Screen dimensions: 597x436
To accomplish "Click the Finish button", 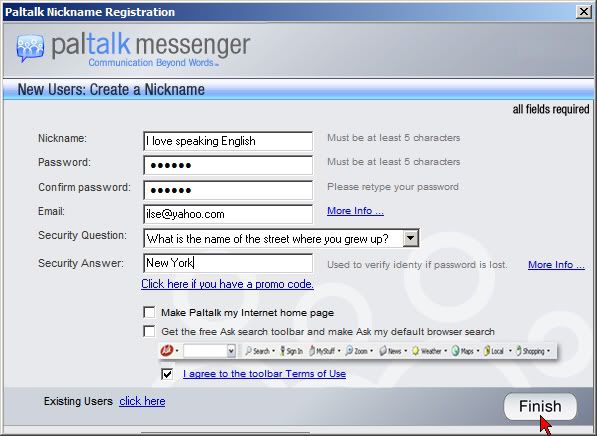I will [540, 406].
